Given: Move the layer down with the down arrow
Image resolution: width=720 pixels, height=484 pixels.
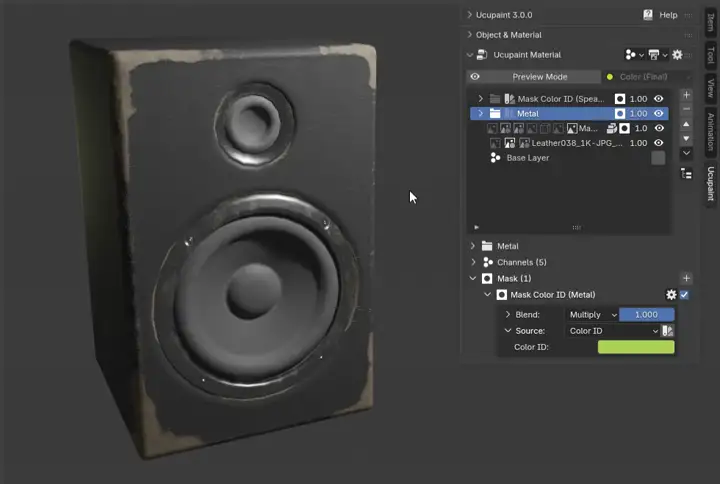Looking at the screenshot, I should click(x=686, y=138).
